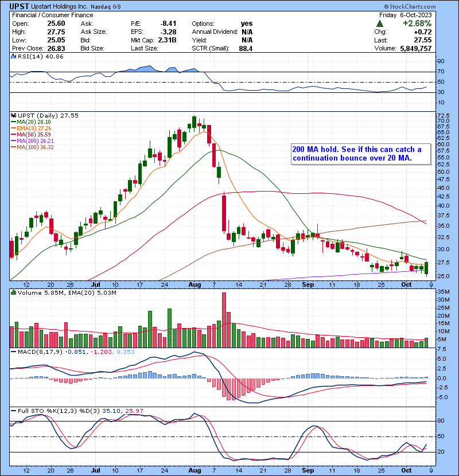Click the 200 MA hold annotation box

click(360, 154)
